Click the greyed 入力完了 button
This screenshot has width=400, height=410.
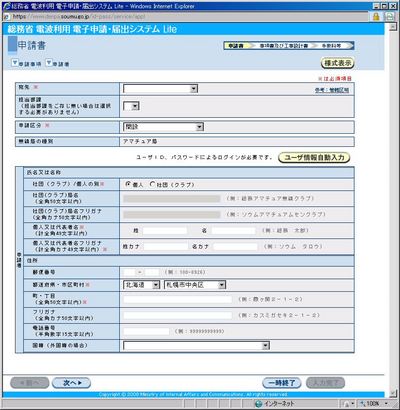[x=325, y=383]
